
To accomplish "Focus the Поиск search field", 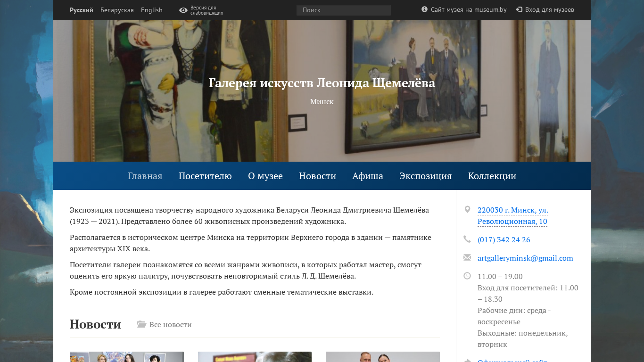I will (344, 10).
